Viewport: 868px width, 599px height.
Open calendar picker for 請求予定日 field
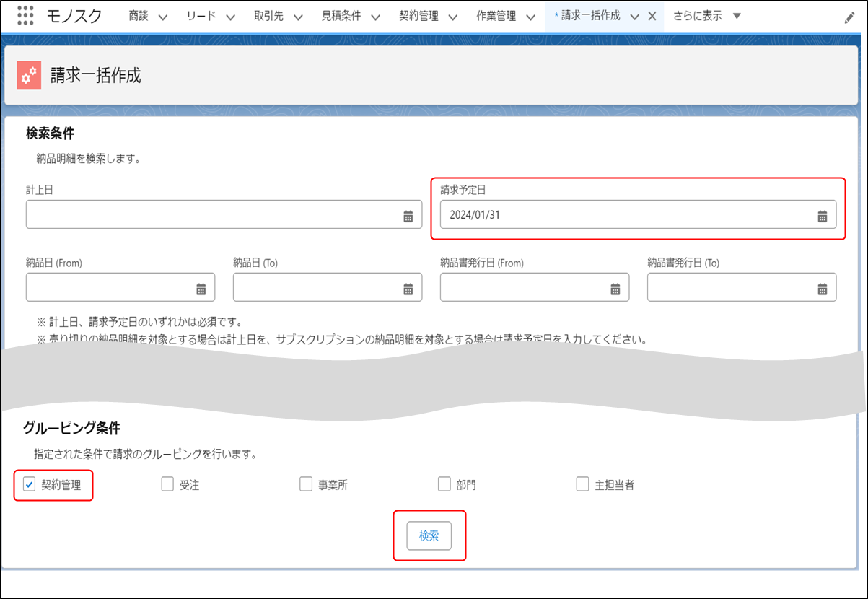point(822,216)
